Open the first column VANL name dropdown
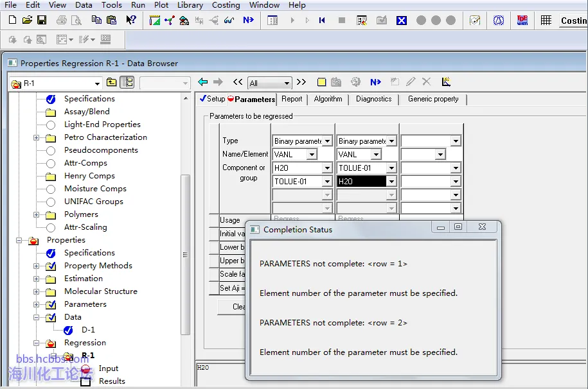This screenshot has height=389, width=588. 312,155
